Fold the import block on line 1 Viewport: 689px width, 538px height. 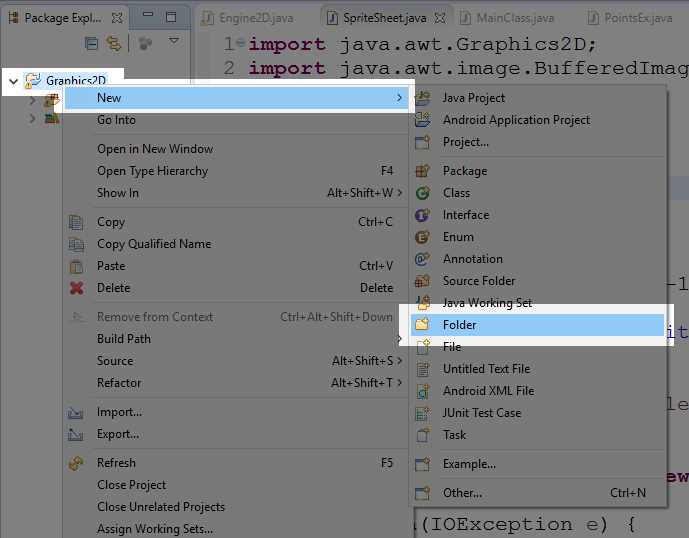(240, 43)
